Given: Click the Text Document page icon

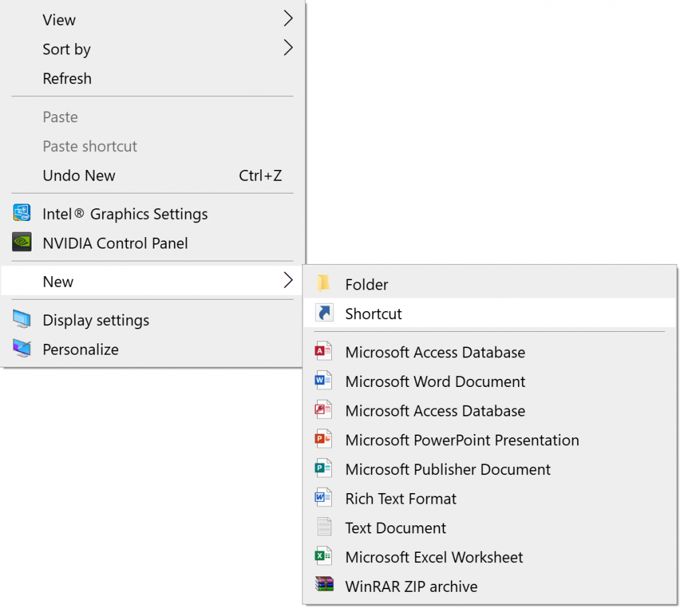Looking at the screenshot, I should [x=325, y=527].
